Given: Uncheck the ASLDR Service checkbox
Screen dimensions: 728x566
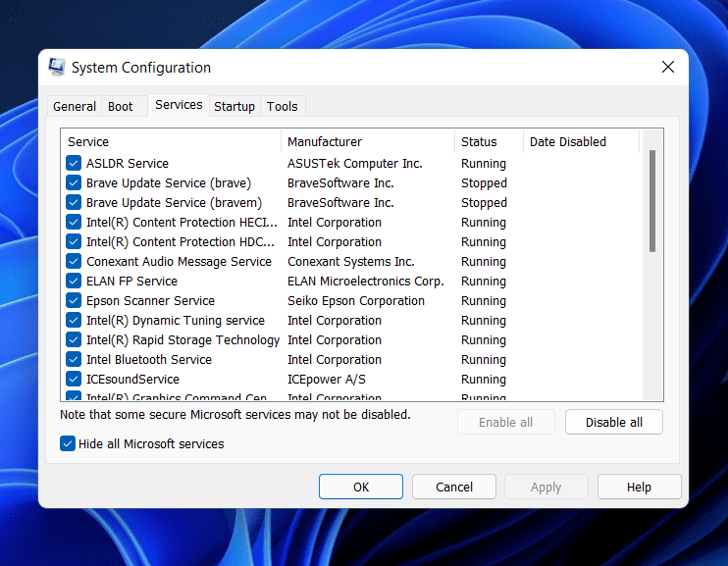Looking at the screenshot, I should pos(74,164).
